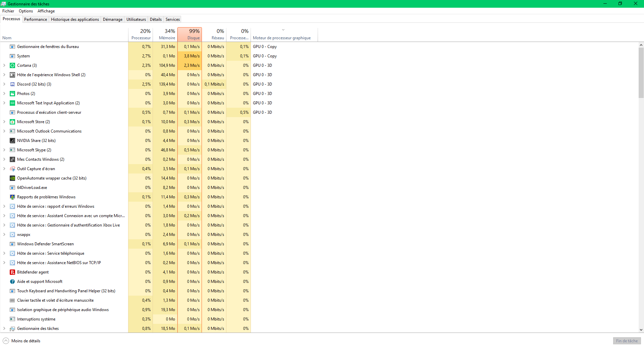
Task: Sort by Mémoire column header
Action: pos(165,34)
